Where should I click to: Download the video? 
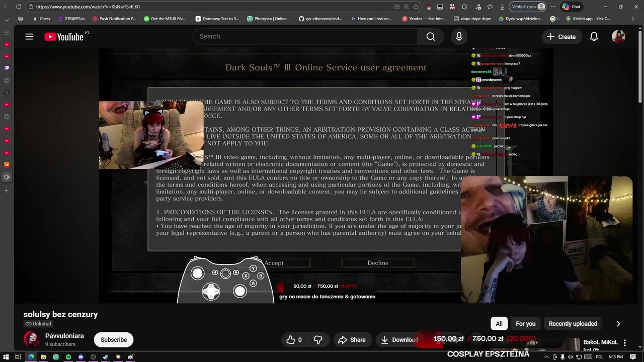pyautogui.click(x=400, y=340)
